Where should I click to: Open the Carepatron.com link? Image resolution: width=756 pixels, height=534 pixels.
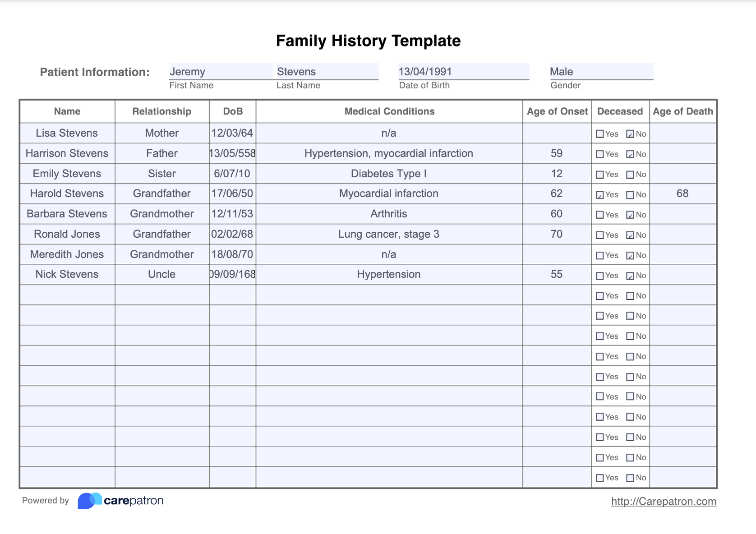tap(664, 502)
